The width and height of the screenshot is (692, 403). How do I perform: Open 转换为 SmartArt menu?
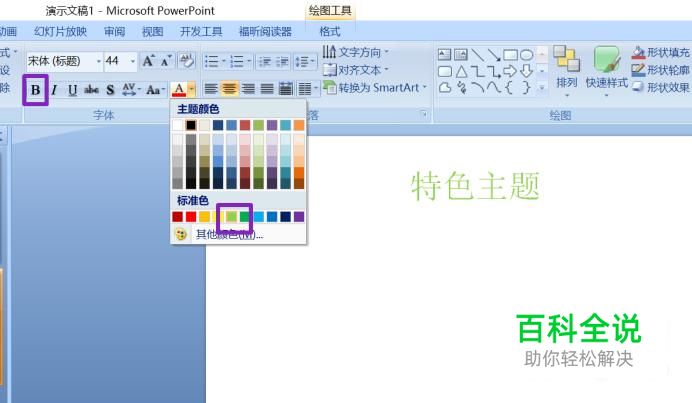point(375,87)
